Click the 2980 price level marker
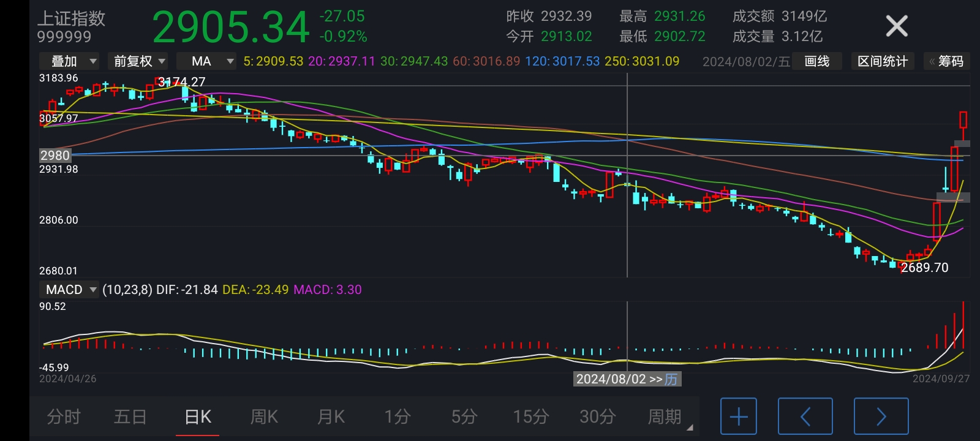980x441 pixels. tap(55, 156)
